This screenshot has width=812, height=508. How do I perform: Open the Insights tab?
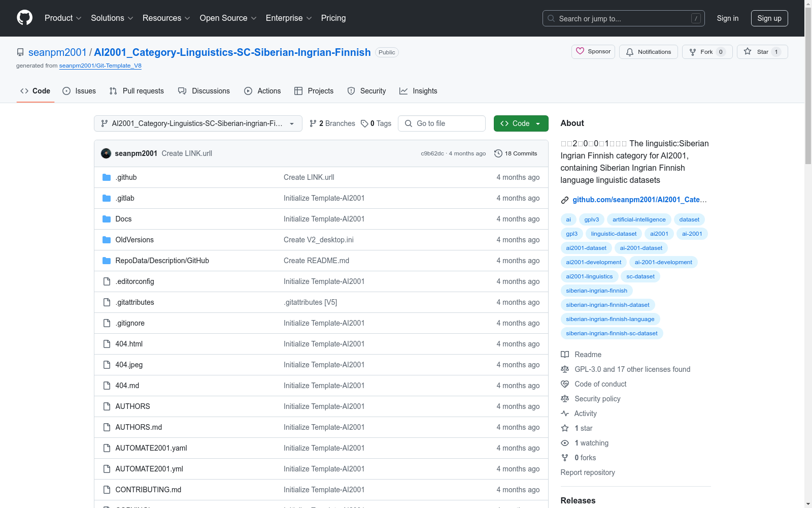[x=418, y=91]
